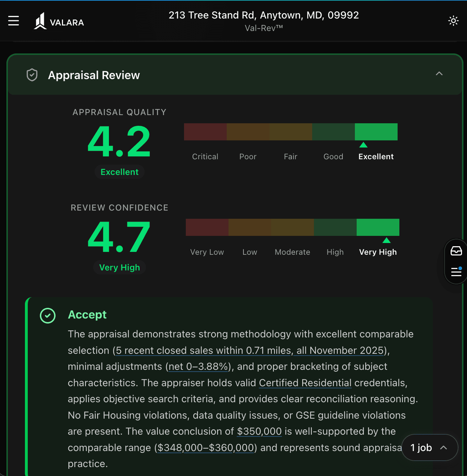This screenshot has width=467, height=476.
Task: Open the hamburger navigation menu
Action: tap(14, 21)
